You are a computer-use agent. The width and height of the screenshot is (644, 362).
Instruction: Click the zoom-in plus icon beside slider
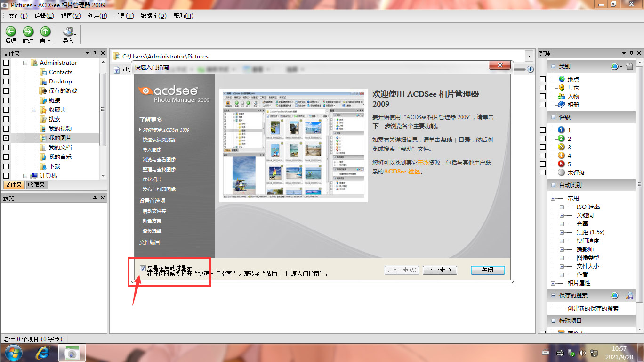[x=530, y=69]
